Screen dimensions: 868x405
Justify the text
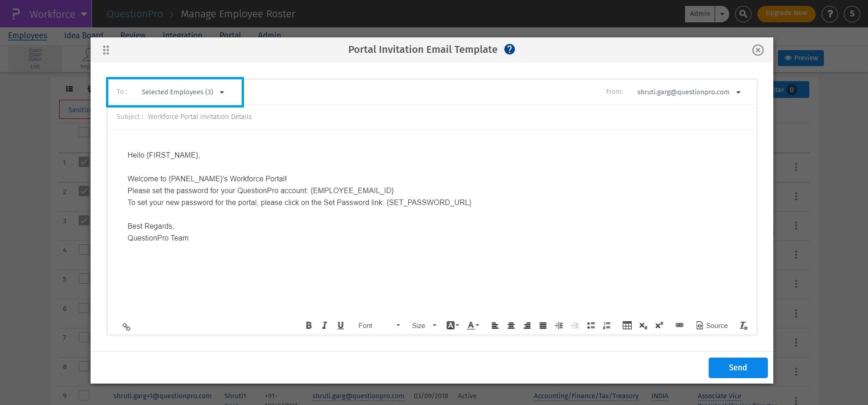pyautogui.click(x=543, y=325)
